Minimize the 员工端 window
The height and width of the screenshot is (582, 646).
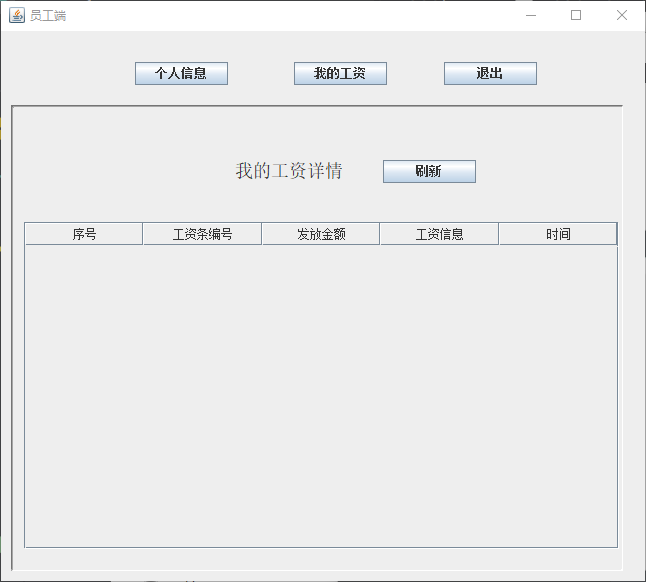531,16
